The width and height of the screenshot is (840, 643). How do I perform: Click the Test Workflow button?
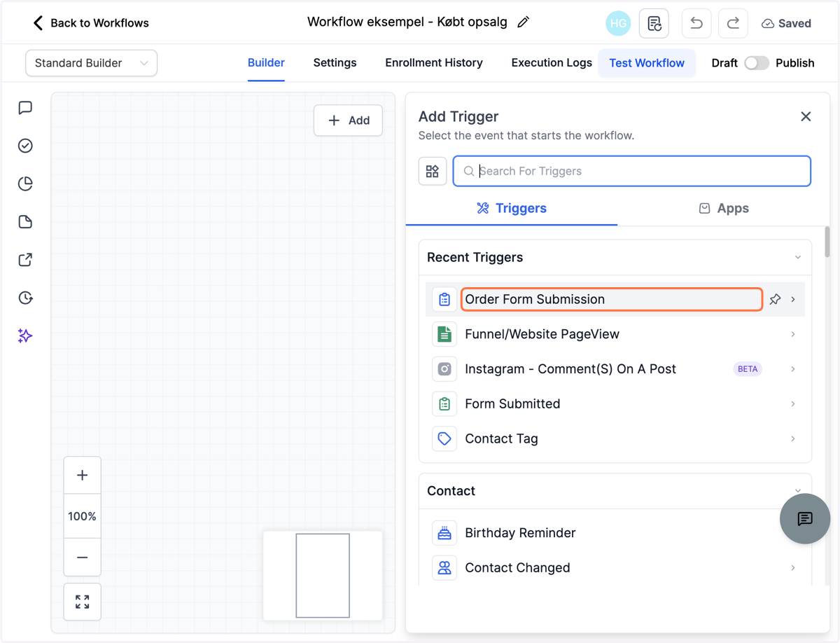(x=647, y=63)
